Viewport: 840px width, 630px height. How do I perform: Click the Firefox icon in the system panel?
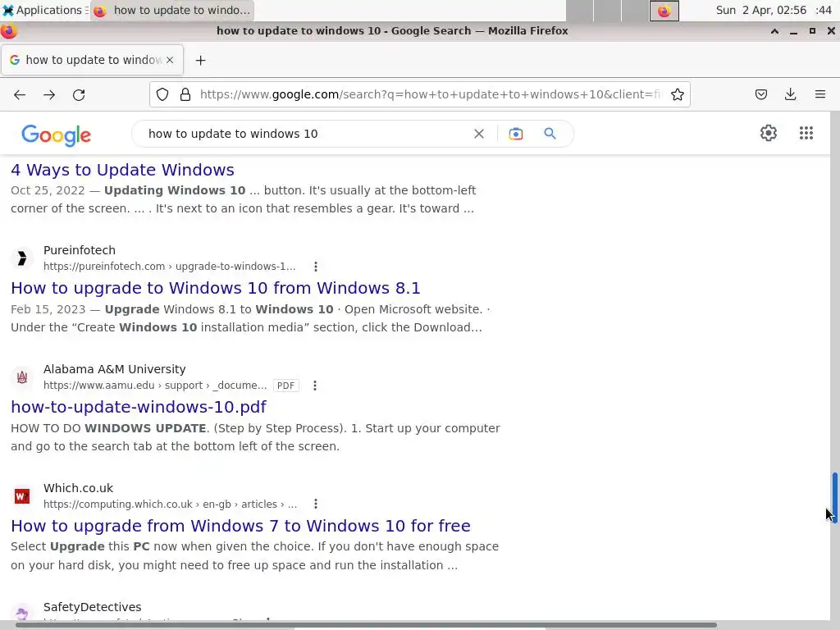click(664, 11)
